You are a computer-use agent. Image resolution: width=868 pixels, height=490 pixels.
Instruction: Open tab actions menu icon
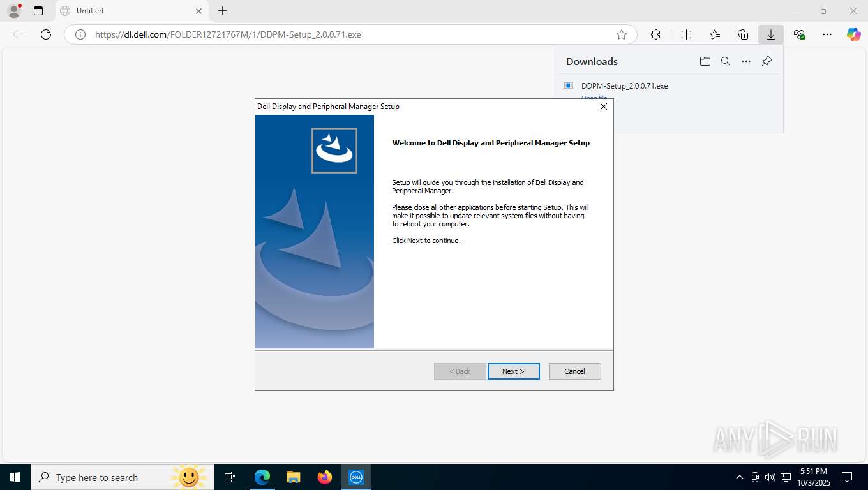pyautogui.click(x=38, y=11)
